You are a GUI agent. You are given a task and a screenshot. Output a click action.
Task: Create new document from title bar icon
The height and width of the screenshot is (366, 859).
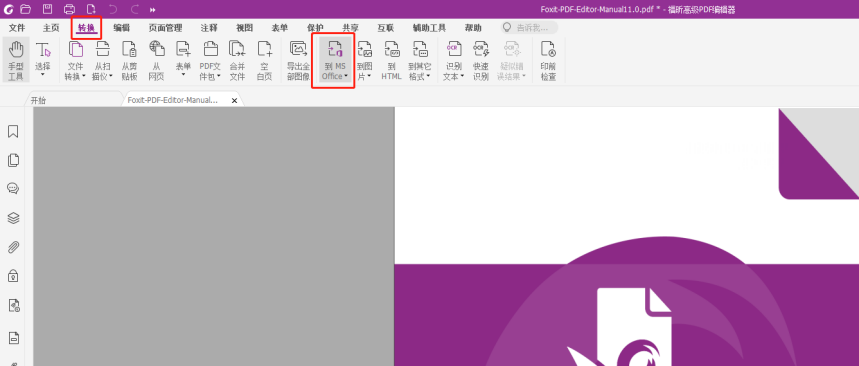(x=91, y=9)
